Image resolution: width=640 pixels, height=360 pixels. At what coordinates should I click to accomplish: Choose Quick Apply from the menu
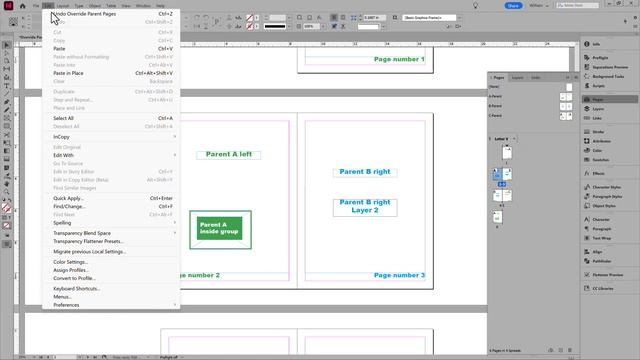pyautogui.click(x=111, y=198)
